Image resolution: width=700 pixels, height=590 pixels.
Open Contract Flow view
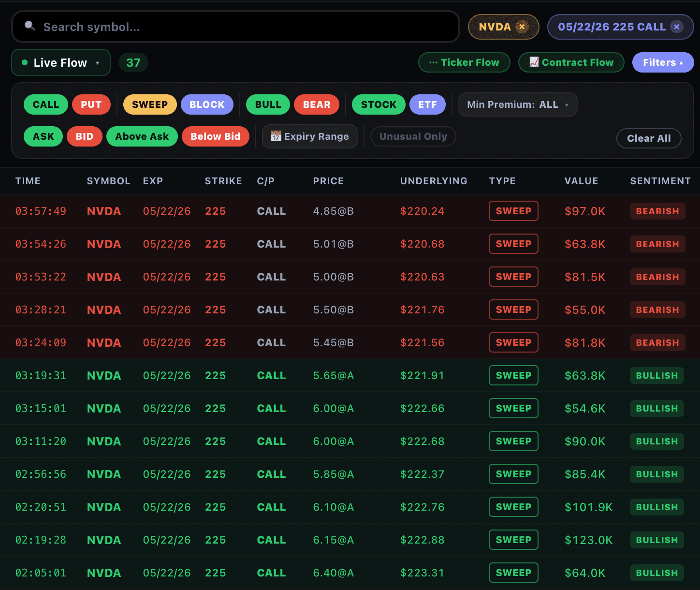571,62
